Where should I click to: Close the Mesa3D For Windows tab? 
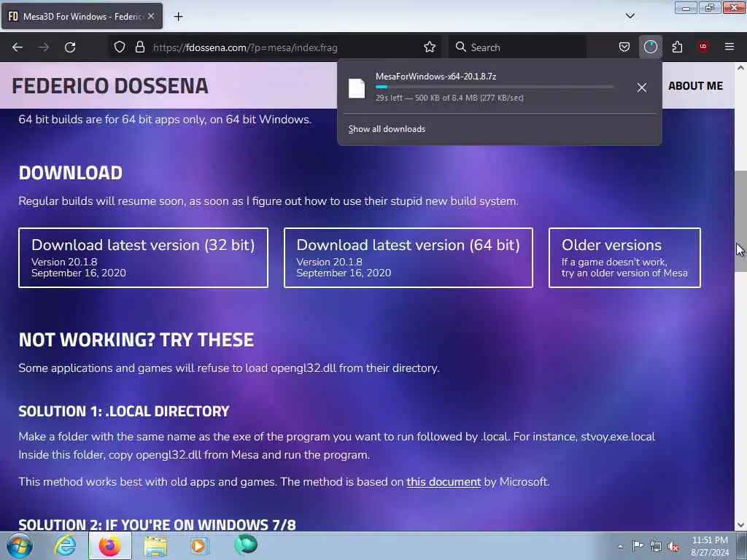[x=151, y=16]
